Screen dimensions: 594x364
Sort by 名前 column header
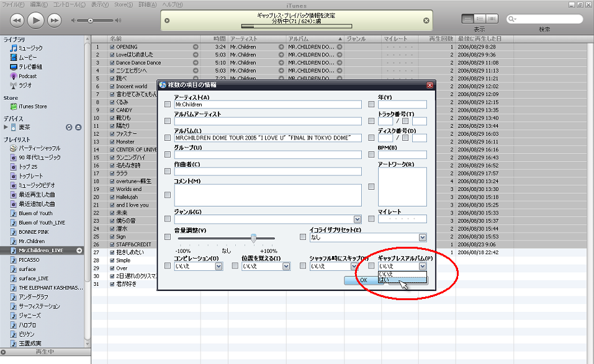pos(154,38)
